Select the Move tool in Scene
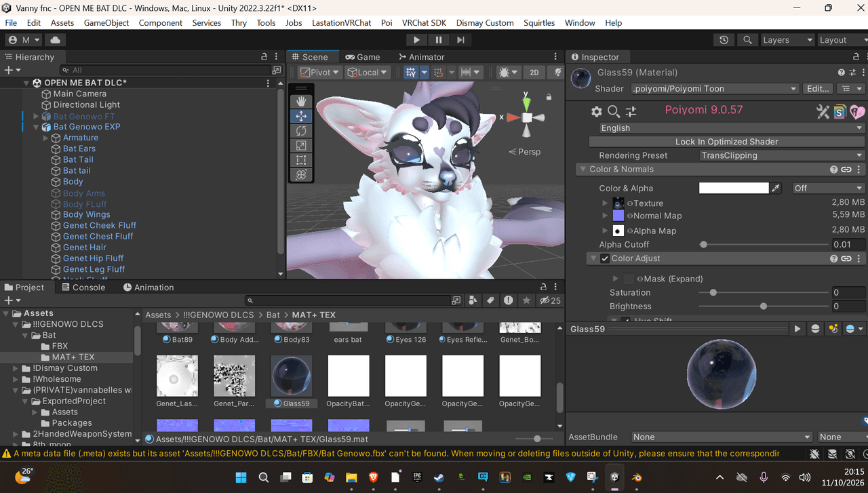This screenshot has width=868, height=493. [x=301, y=116]
